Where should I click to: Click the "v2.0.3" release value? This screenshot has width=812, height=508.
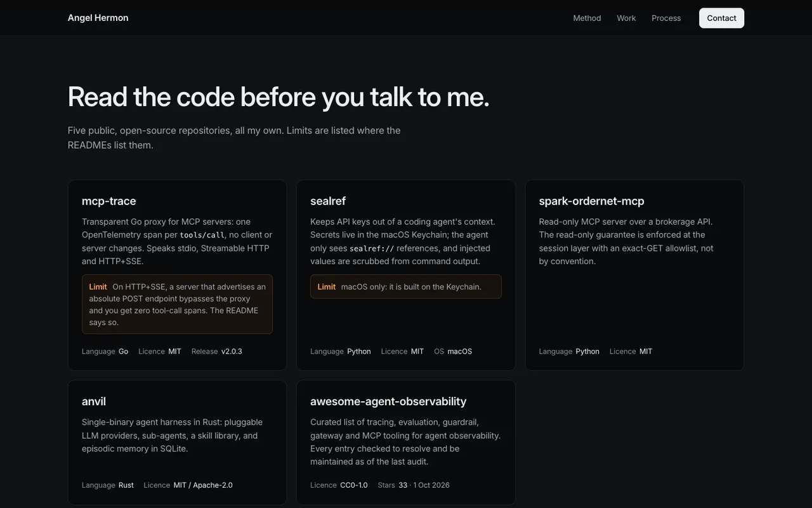(232, 351)
